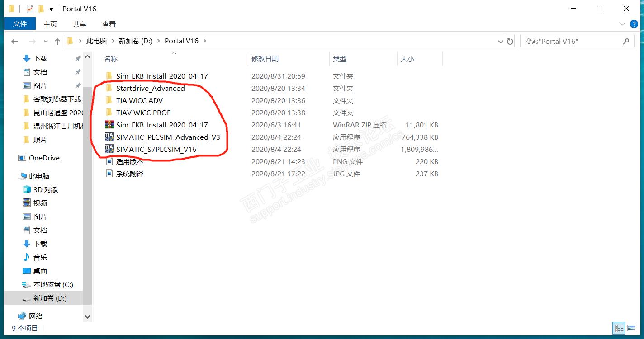Click the SIMATIC_PLCSIM_Advanced_V3 application icon
Screen dimensions: 644x339
click(109, 137)
